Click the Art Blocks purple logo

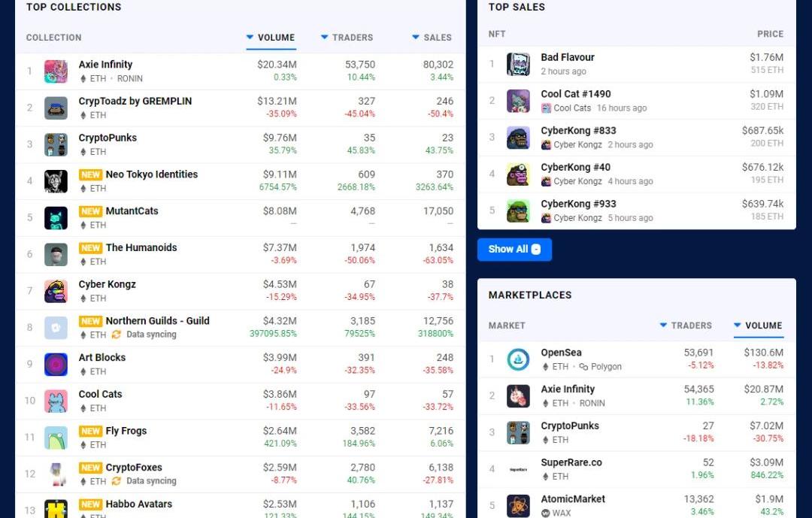point(56,365)
